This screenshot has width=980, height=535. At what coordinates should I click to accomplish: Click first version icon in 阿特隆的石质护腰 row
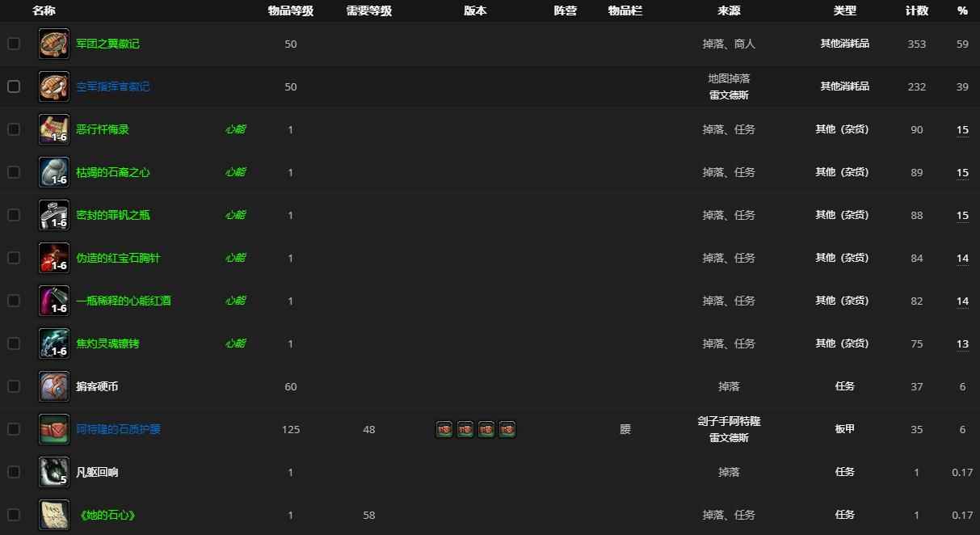(444, 429)
